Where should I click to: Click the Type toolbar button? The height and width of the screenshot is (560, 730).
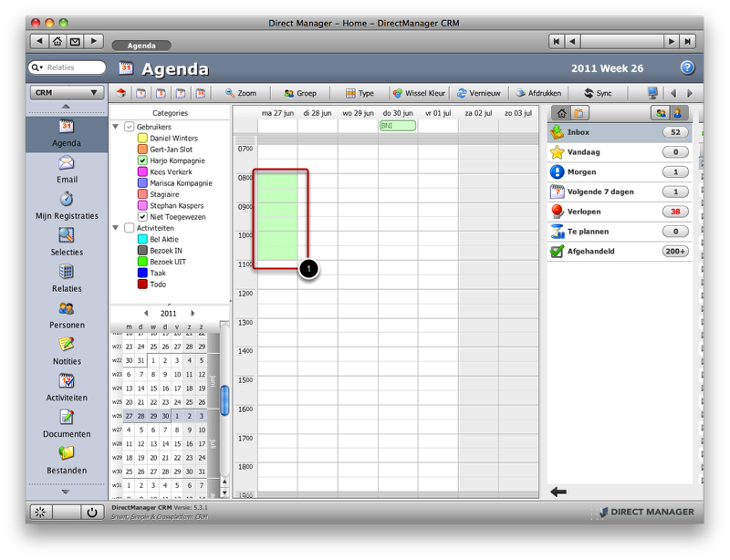pos(360,93)
